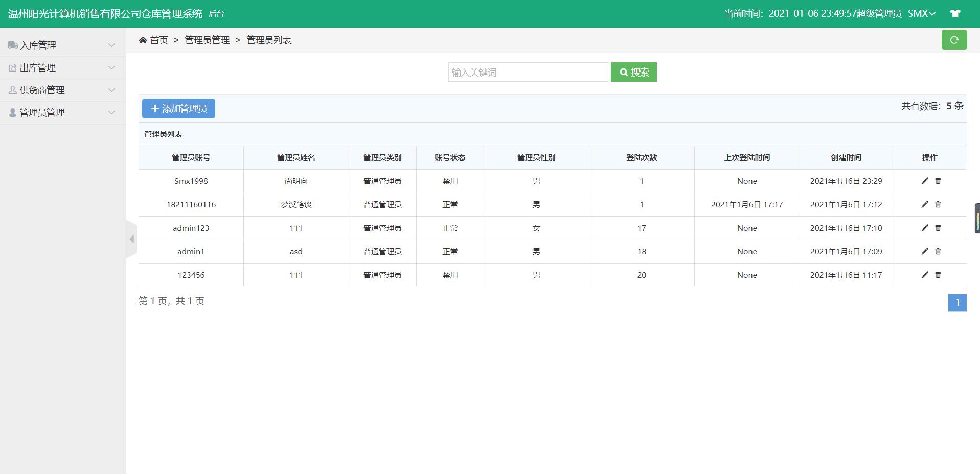This screenshot has width=980, height=474.
Task: Expand 入库管理 menu chevron
Action: point(111,45)
